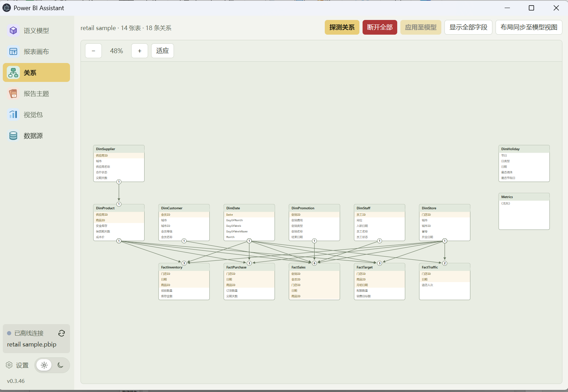The height and width of the screenshot is (392, 568).
Task: Click the FactSales relationship count node 6
Action: click(x=314, y=263)
